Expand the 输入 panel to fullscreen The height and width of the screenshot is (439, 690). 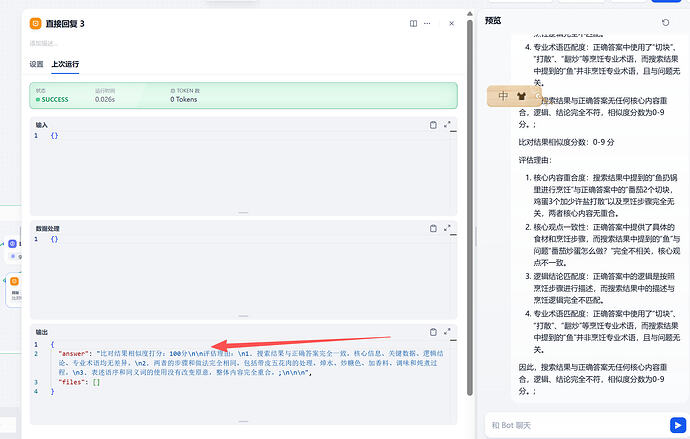pos(447,125)
